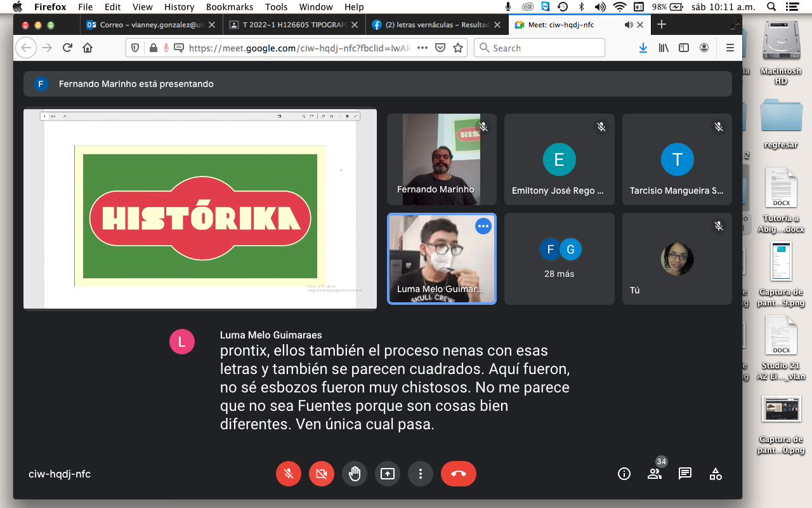Image resolution: width=812 pixels, height=508 pixels.
Task: Switch to the letras vernáculas Facebook tab
Action: pos(436,25)
